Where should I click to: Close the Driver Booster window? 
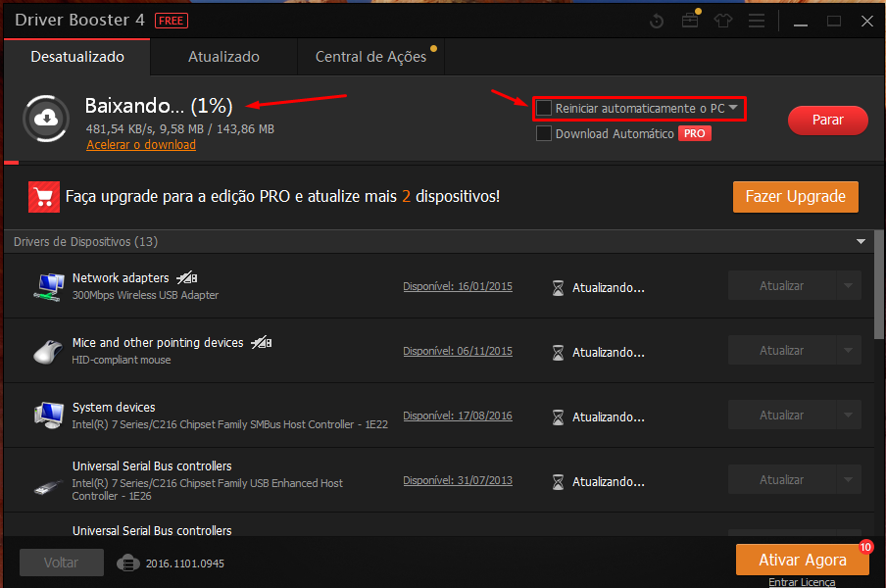point(867,22)
